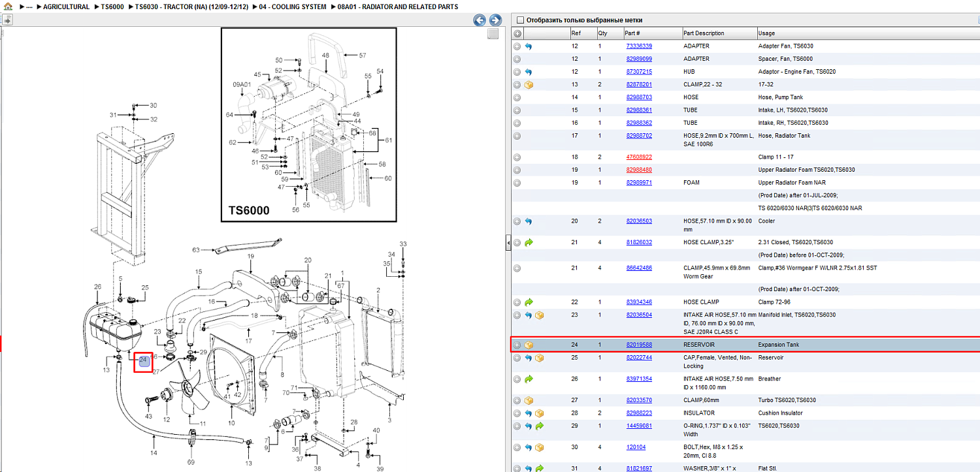Click the package icon for RESERVOIR 82019588

point(529,345)
